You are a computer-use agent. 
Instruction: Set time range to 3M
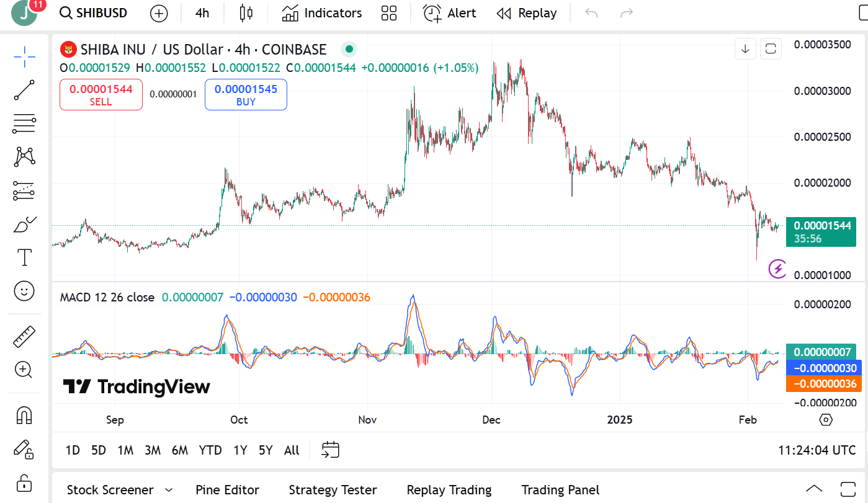click(x=153, y=450)
